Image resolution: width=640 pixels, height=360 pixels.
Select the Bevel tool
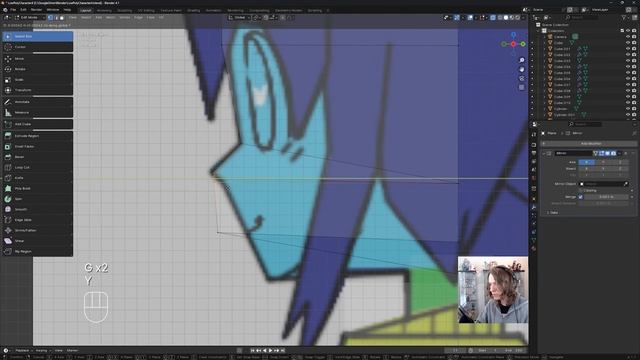coord(38,157)
